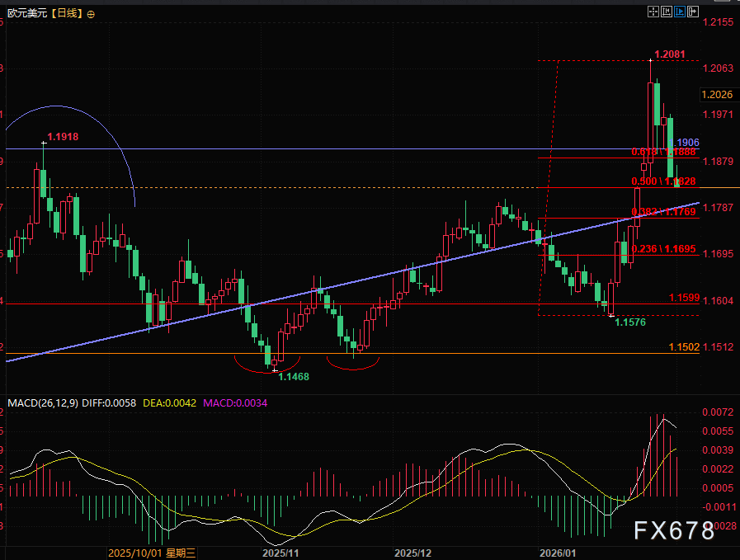Click the 1.2081 high price marker
This screenshot has width=740, height=560.
[669, 55]
